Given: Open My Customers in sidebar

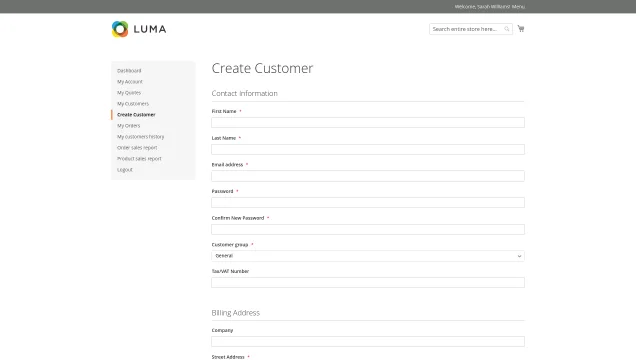Looking at the screenshot, I should [133, 104].
